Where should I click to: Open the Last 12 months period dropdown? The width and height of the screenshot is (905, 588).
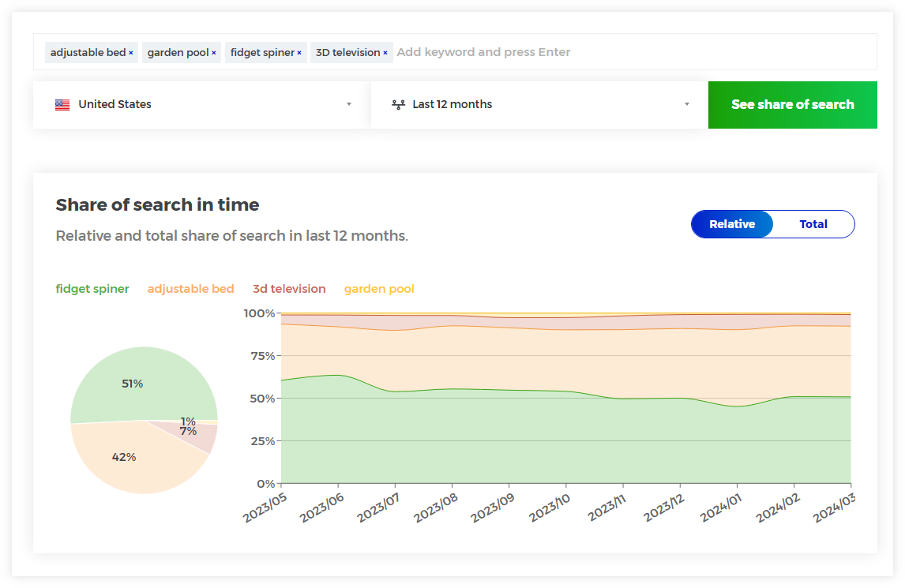coord(539,104)
